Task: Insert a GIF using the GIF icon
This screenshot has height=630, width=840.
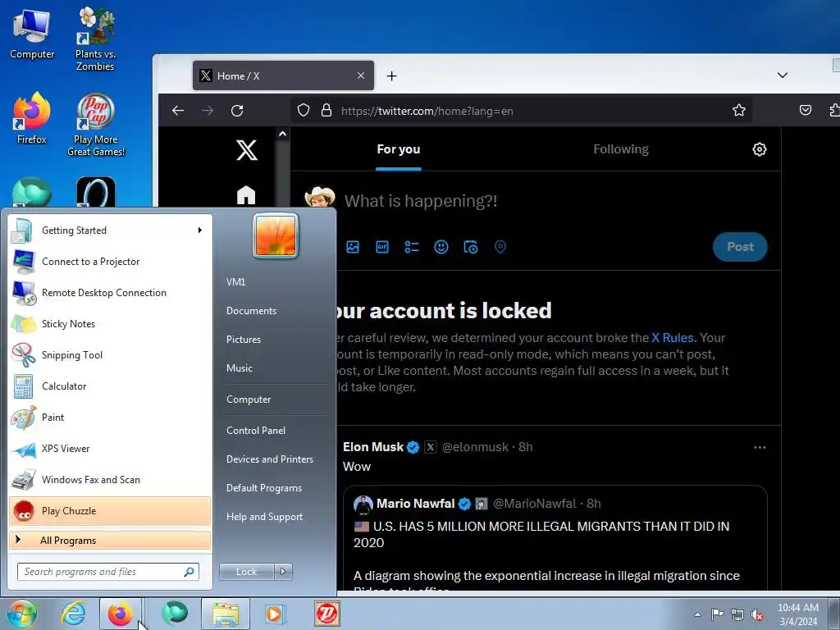Action: click(x=382, y=247)
